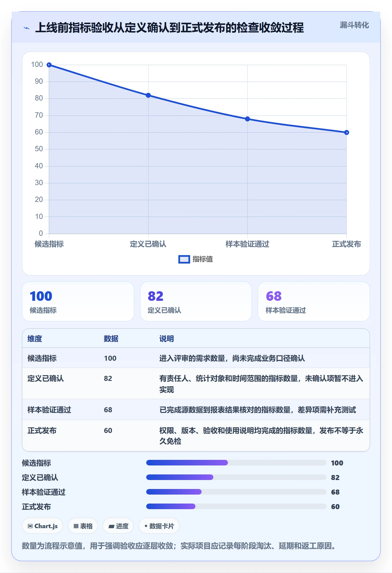The height and width of the screenshot is (573, 392).
Task: Click the value 100 beside 候选指标 progress bar
Action: point(337,463)
